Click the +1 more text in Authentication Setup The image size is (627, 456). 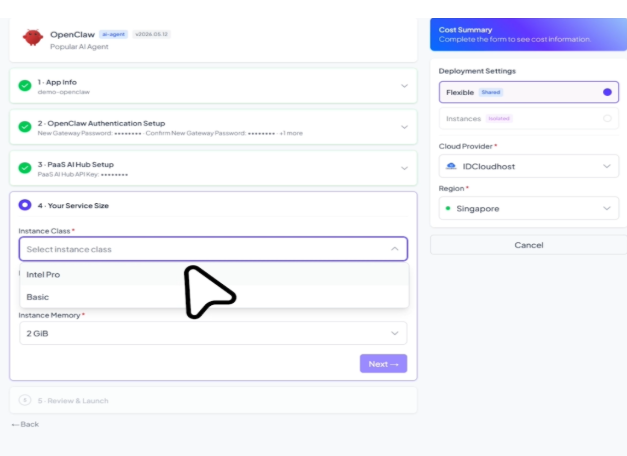(x=291, y=133)
